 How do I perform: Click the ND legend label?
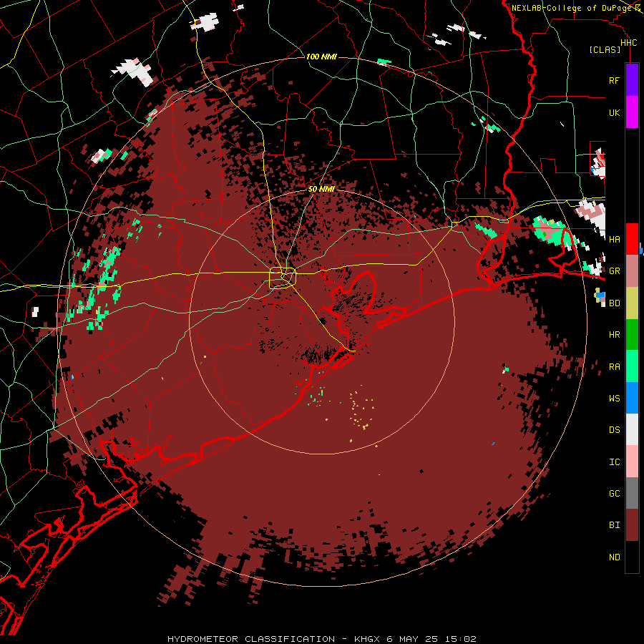615,557
